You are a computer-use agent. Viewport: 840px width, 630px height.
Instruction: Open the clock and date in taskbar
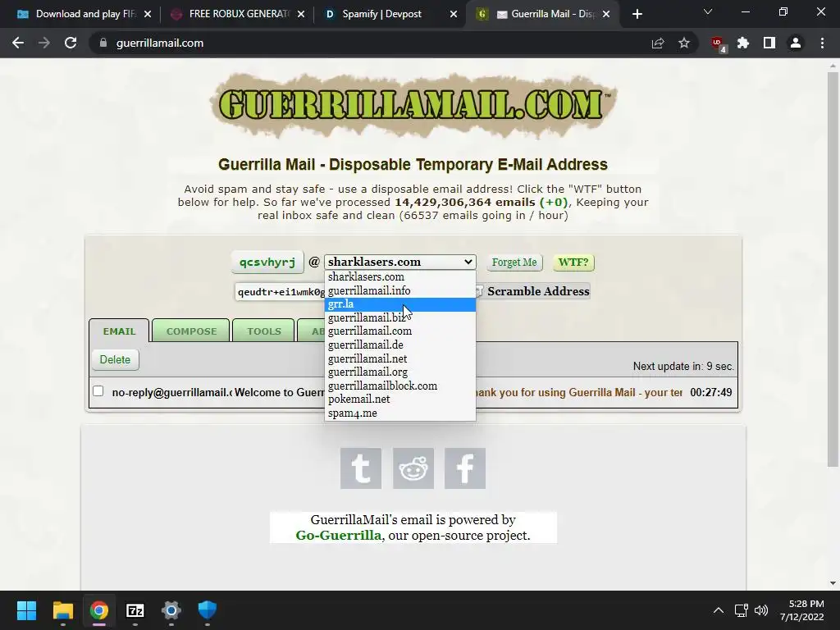801,610
